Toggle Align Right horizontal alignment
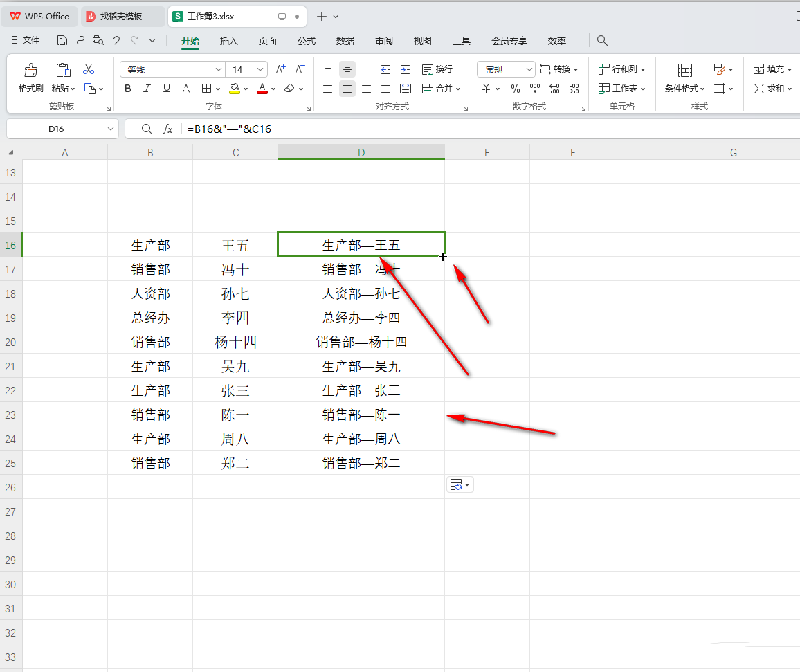 tap(366, 89)
